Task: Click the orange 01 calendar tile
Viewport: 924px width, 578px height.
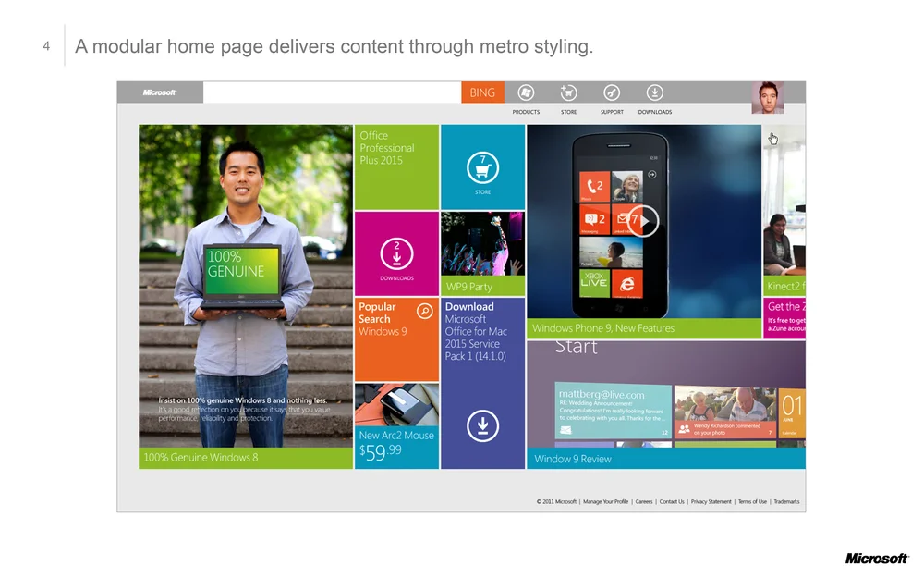Action: [x=792, y=412]
